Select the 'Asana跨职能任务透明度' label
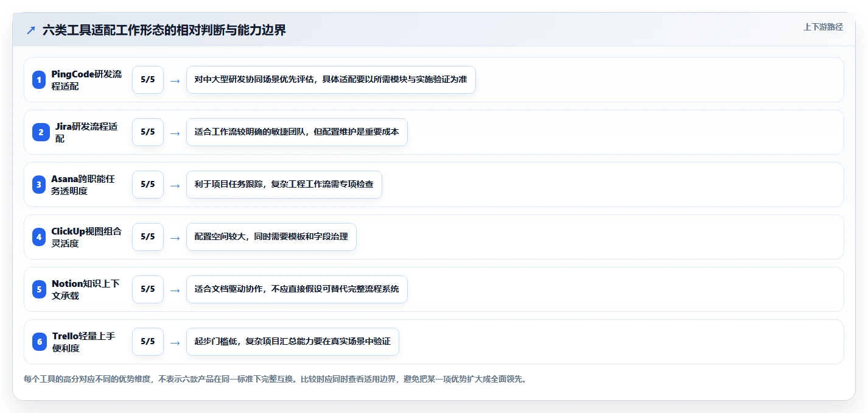Image resolution: width=868 pixels, height=413 pixels. coord(83,185)
